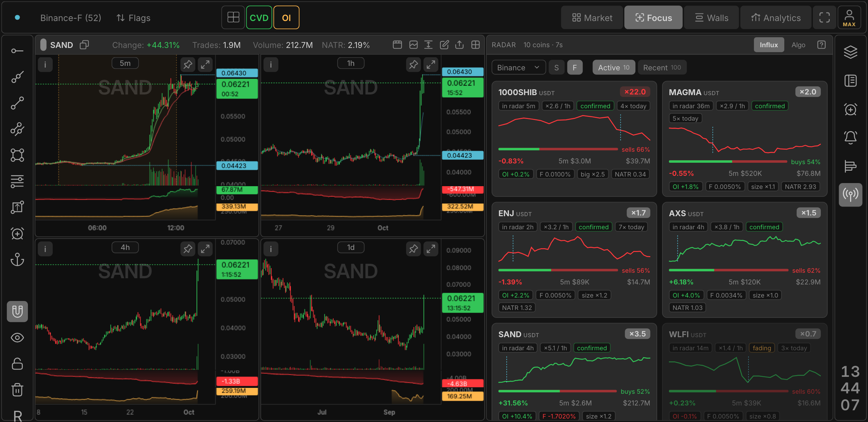Toggle the CVD indicator
The height and width of the screenshot is (422, 868).
pos(259,18)
